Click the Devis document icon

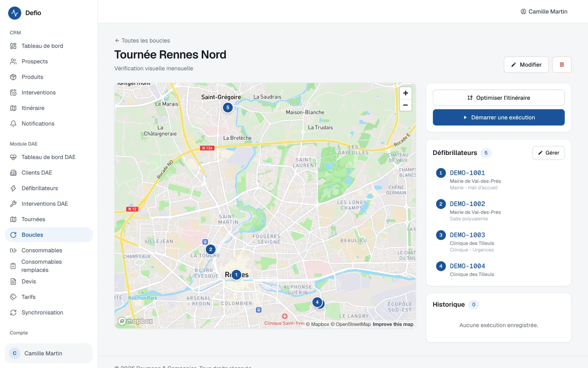tap(13, 282)
